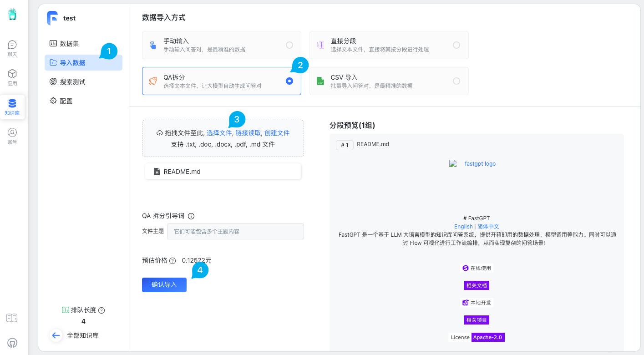Open the 应用 apps icon in sidebar

12,76
